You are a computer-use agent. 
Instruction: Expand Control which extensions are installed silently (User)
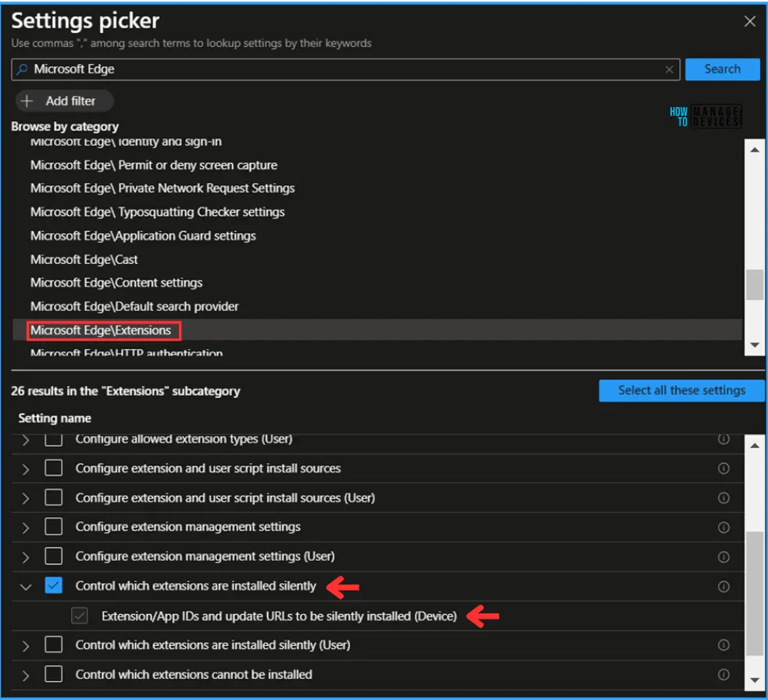26,646
